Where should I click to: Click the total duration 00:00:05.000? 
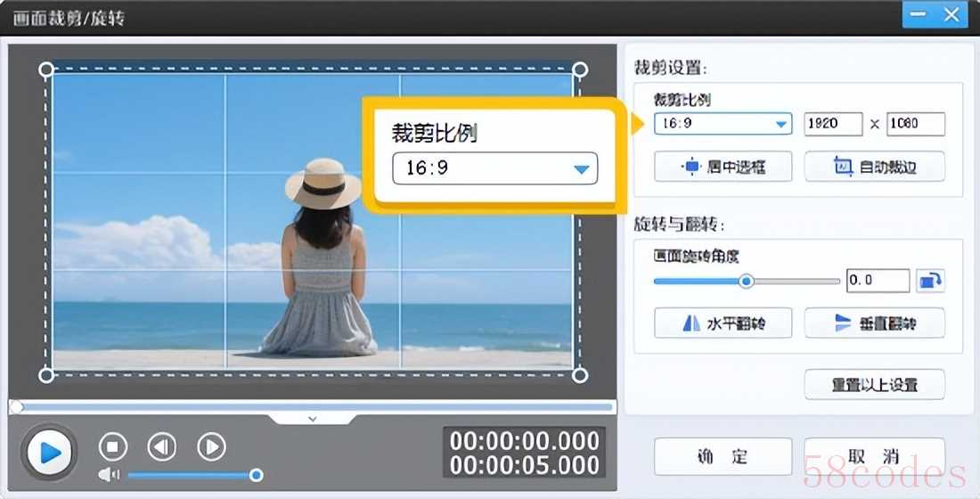coord(525,465)
